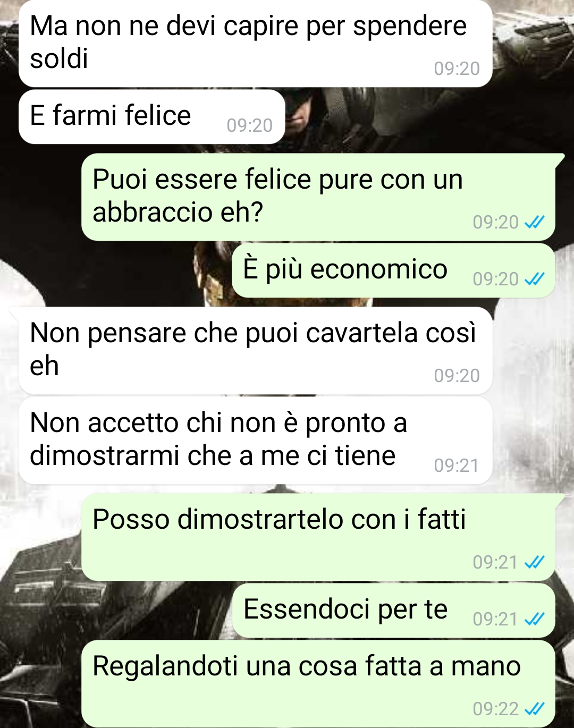Tap the 09:20 timestamp on "Ma non ne devi capire" message
This screenshot has width=574, height=728.
pos(457,69)
